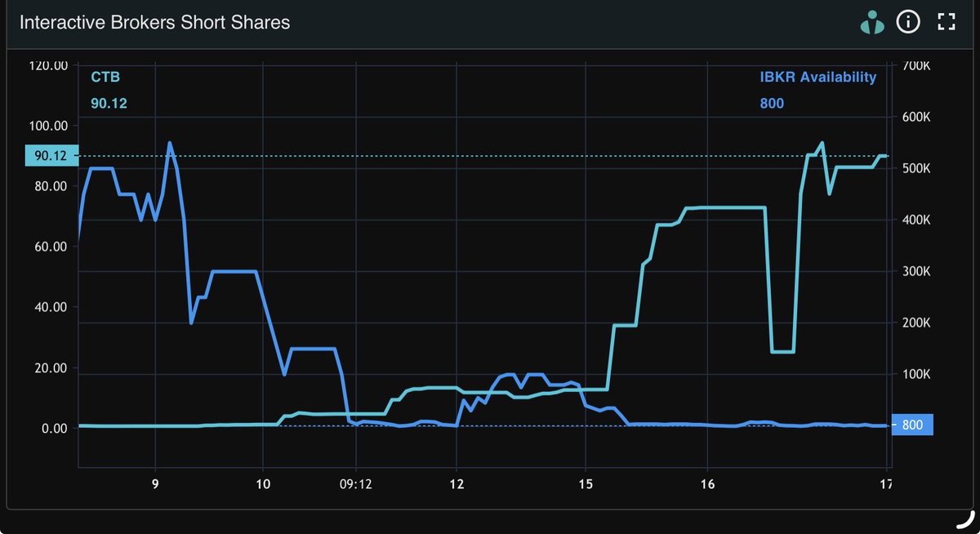Click the date label 15 on time axis

tap(585, 484)
